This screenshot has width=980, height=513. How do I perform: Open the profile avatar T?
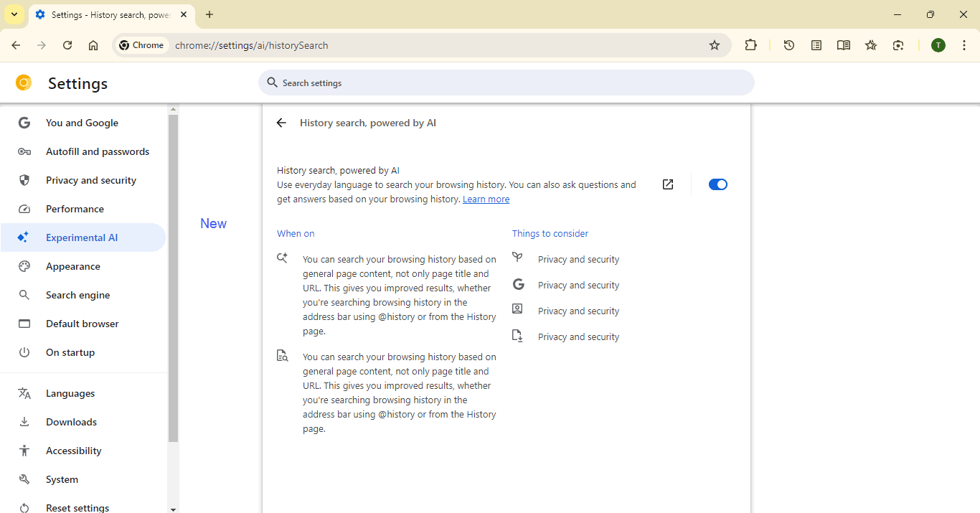click(x=938, y=45)
